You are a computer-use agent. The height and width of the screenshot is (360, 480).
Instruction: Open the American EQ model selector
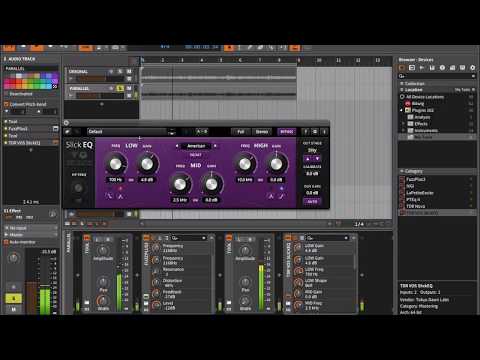pyautogui.click(x=196, y=146)
